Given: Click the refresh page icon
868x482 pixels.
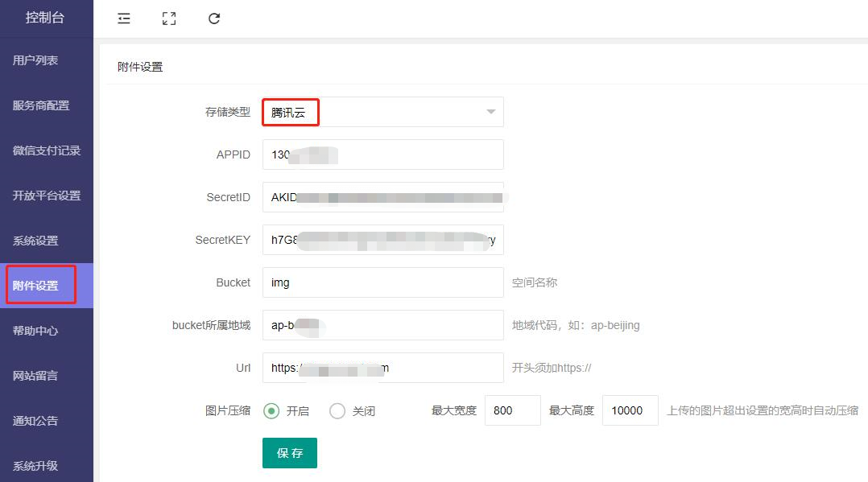Looking at the screenshot, I should point(214,19).
